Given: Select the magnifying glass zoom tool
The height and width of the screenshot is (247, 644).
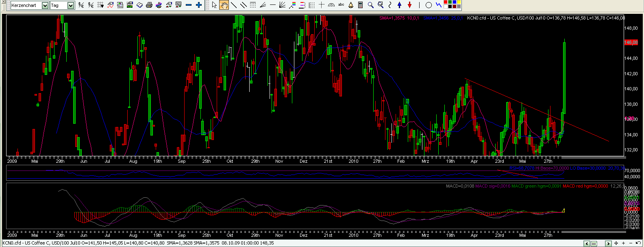Looking at the screenshot, I should (370, 5).
